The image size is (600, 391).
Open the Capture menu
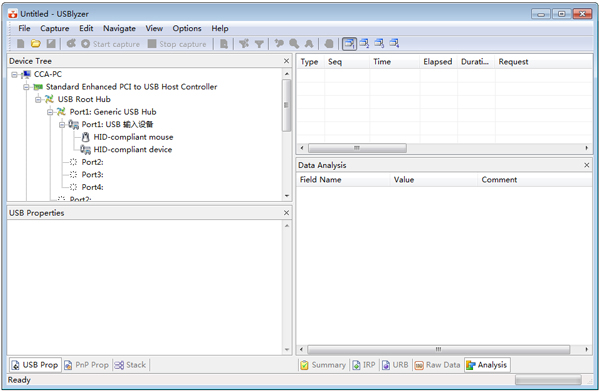pos(55,28)
